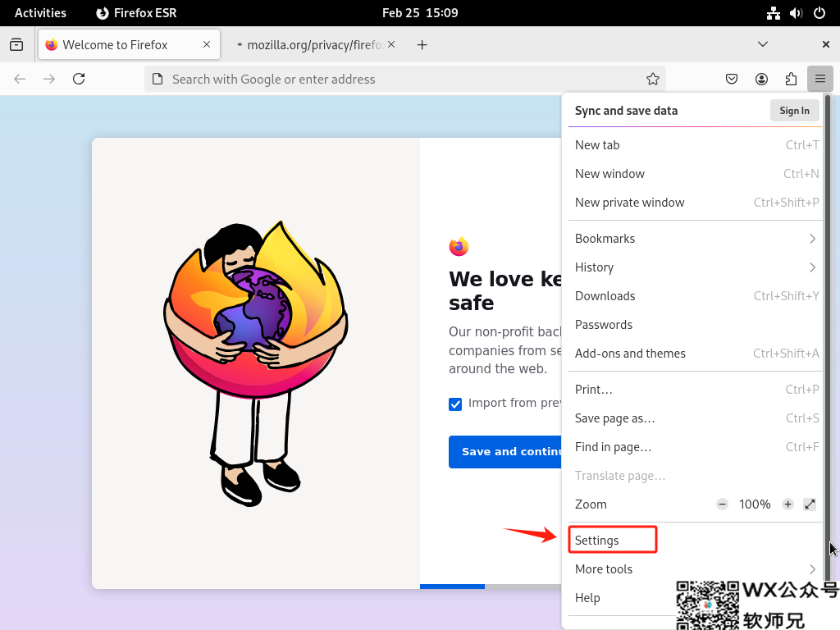
Task: Click the Save and continue button
Action: click(x=505, y=452)
